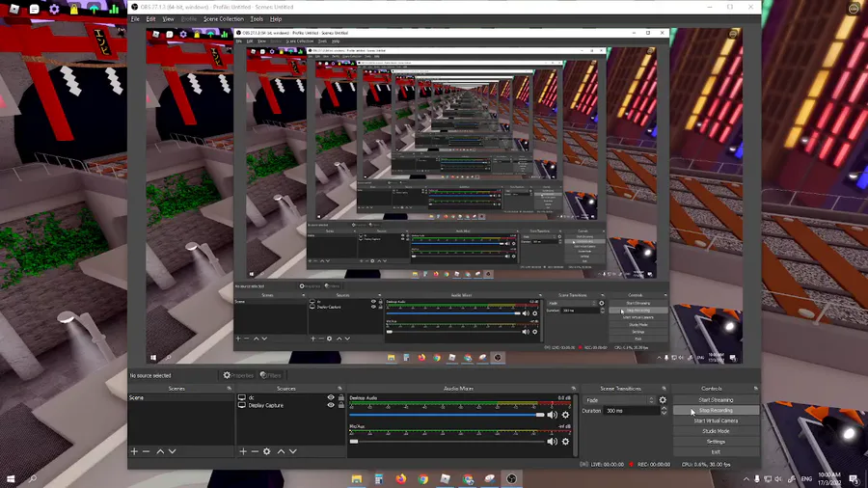Undock the Sources panel

pyautogui.click(x=339, y=389)
